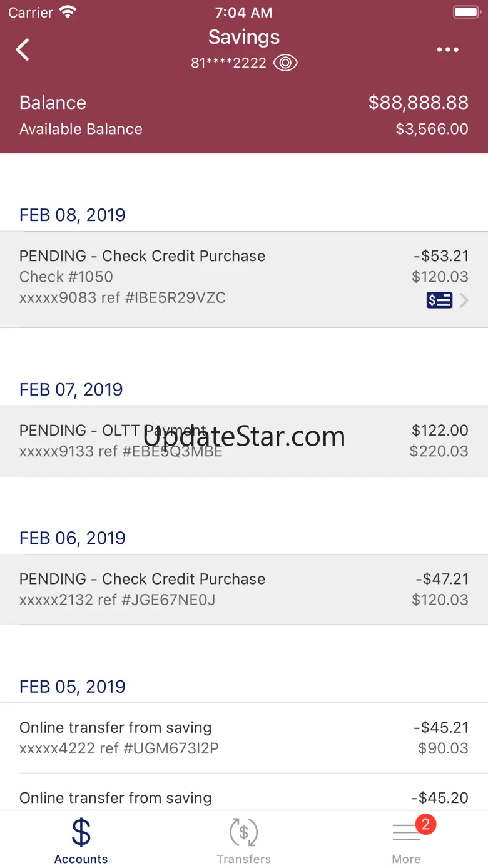Open the -$45.20 Online transfer entry

point(244,797)
